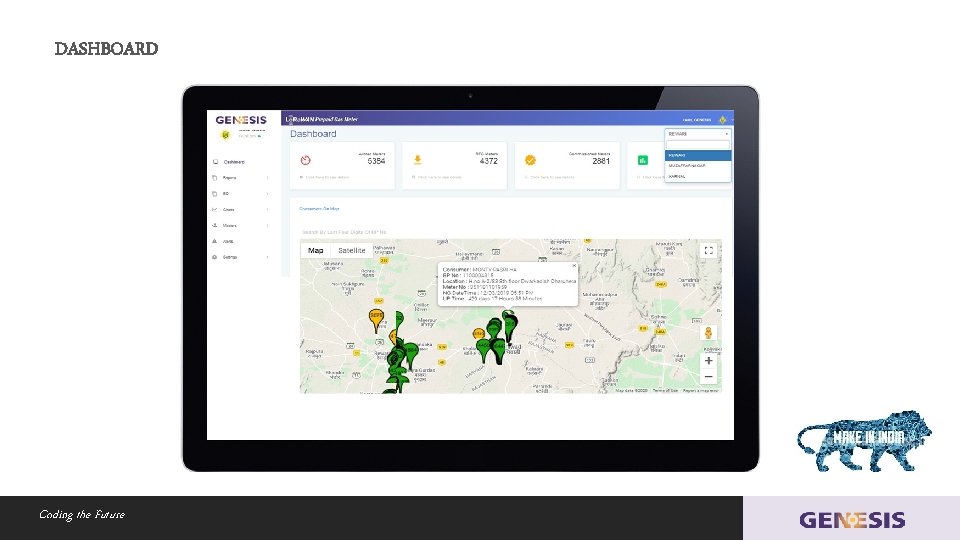Click the 5384 meter count value
The width and height of the screenshot is (960, 540).
coord(376,161)
